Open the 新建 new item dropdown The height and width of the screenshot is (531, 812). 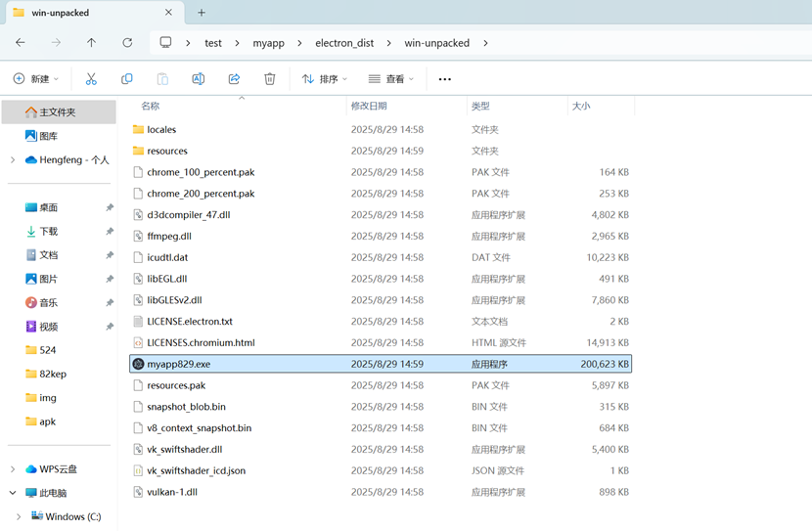[x=36, y=78]
